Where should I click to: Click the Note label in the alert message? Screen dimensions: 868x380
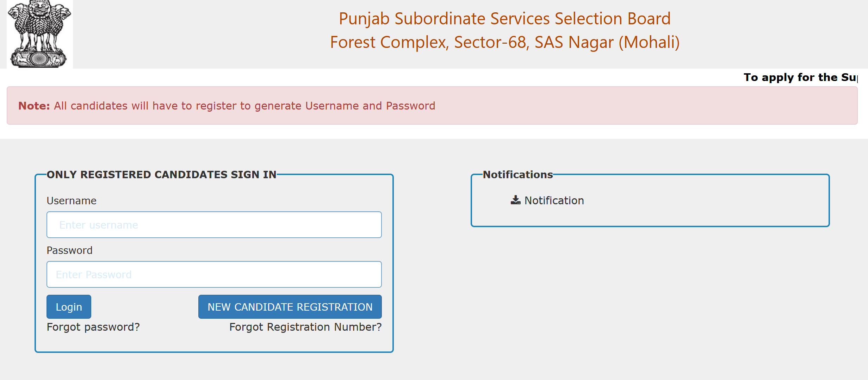tap(34, 105)
